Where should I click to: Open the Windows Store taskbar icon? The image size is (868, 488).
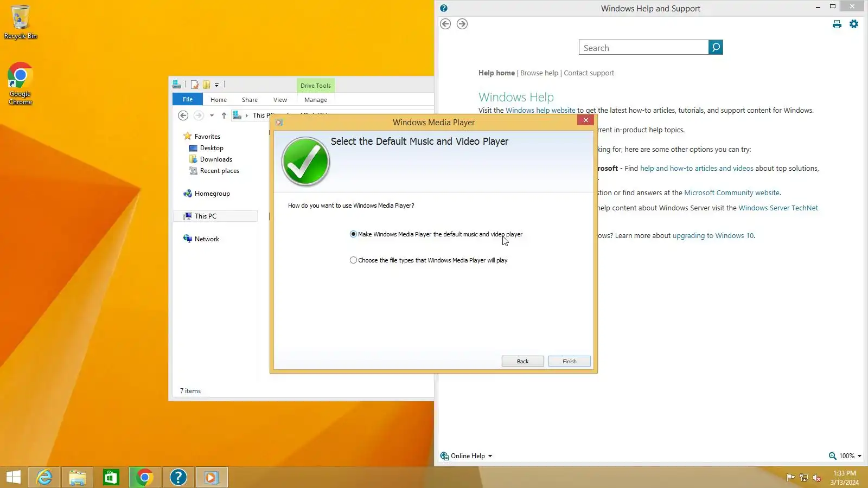[x=111, y=477]
